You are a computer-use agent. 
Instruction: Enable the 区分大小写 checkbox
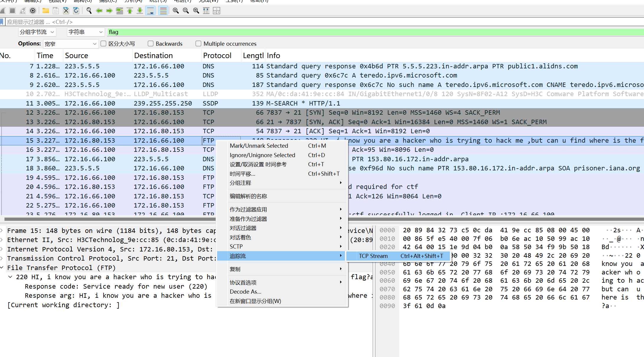point(104,44)
